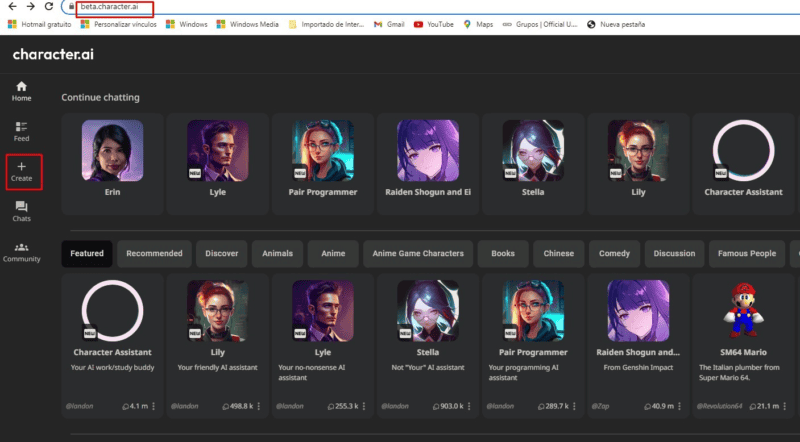Reload the page with the refresh icon

click(x=49, y=6)
